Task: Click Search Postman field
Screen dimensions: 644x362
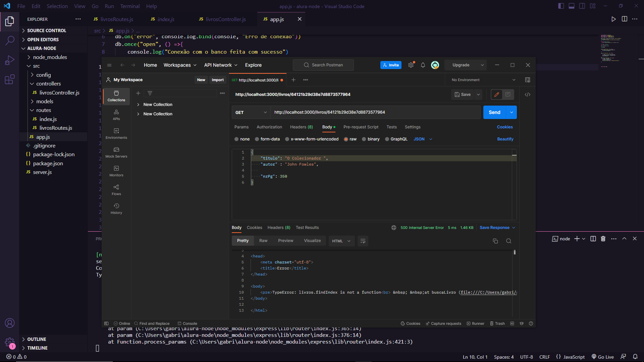Action: point(323,65)
